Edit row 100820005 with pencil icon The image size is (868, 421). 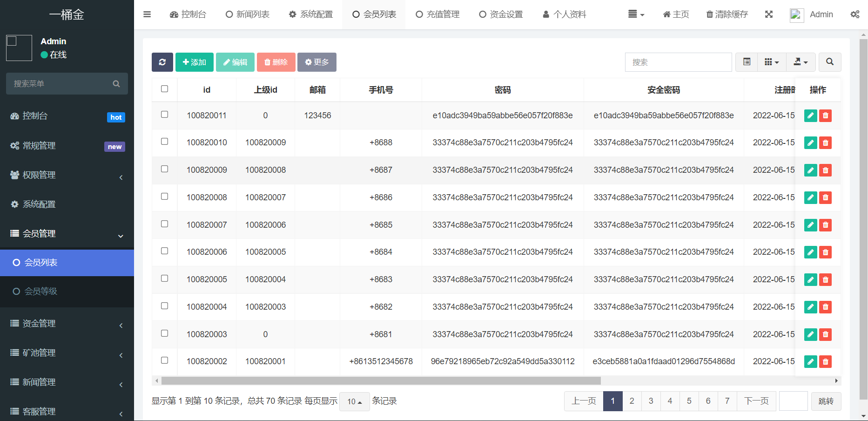(811, 279)
